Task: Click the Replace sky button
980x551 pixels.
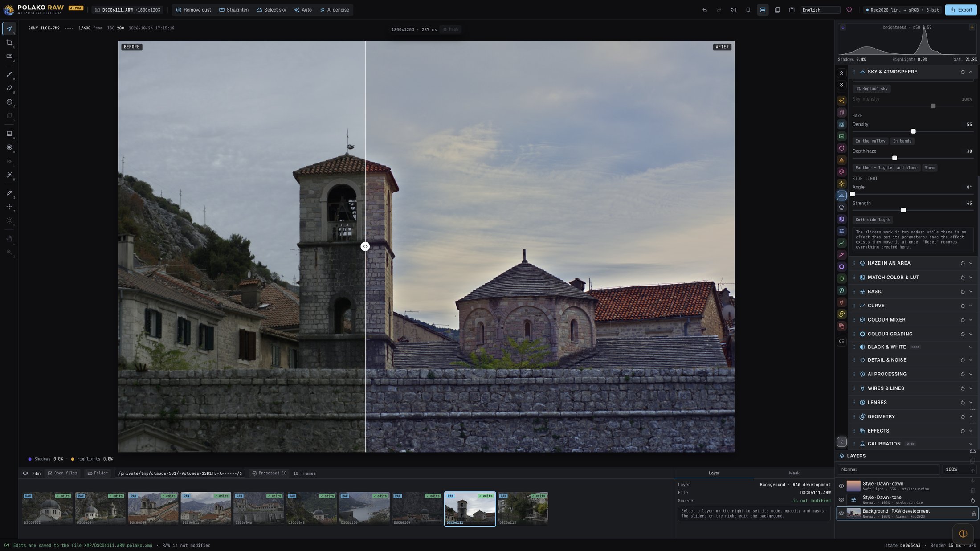Action: pyautogui.click(x=872, y=89)
